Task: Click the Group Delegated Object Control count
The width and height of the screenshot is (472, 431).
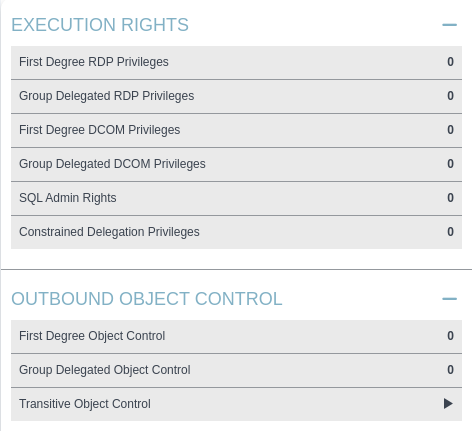Action: point(450,370)
